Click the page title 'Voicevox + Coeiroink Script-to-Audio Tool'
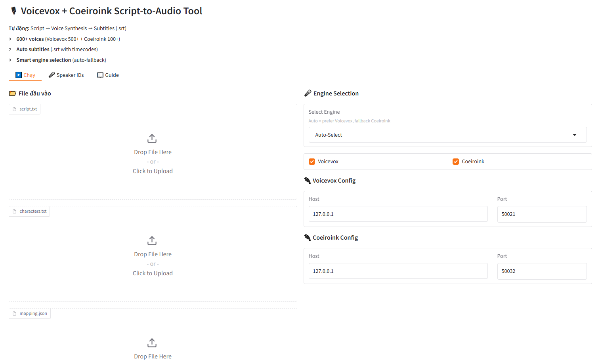This screenshot has height=364, width=602. coord(111,11)
